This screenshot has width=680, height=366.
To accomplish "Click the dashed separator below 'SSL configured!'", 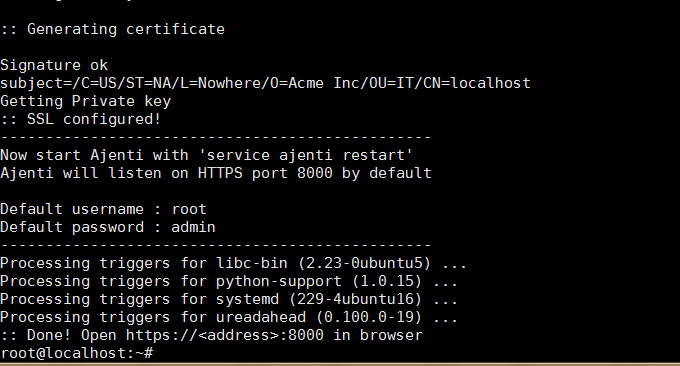I will 216,137.
